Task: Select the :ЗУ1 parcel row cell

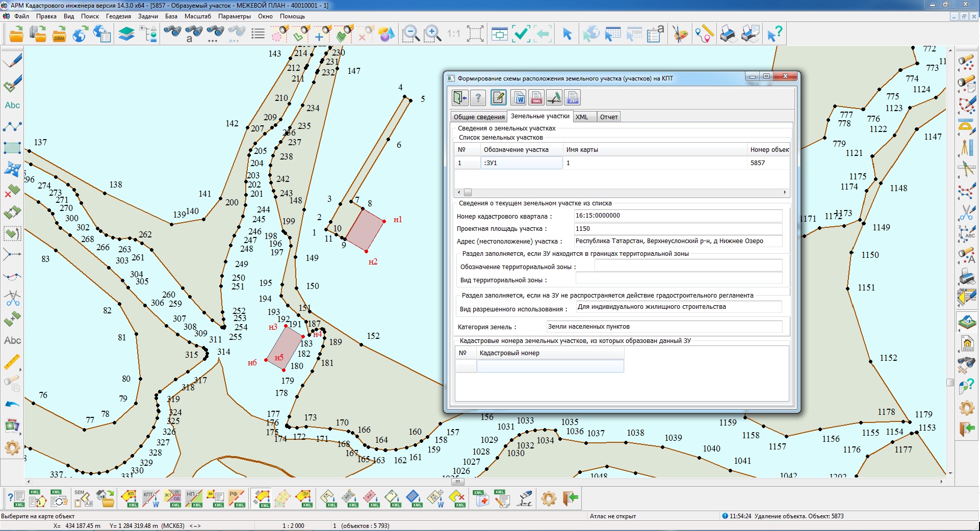Action: [x=521, y=163]
